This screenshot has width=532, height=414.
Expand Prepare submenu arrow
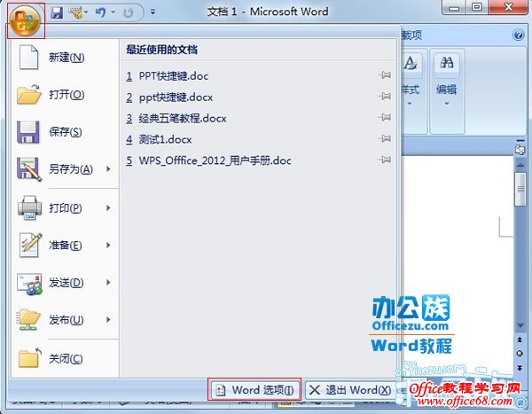click(x=108, y=245)
